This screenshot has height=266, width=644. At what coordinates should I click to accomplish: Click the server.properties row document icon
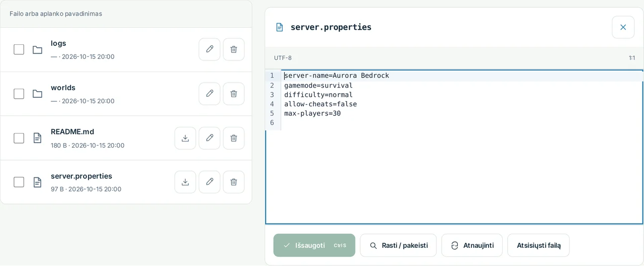pyautogui.click(x=37, y=182)
